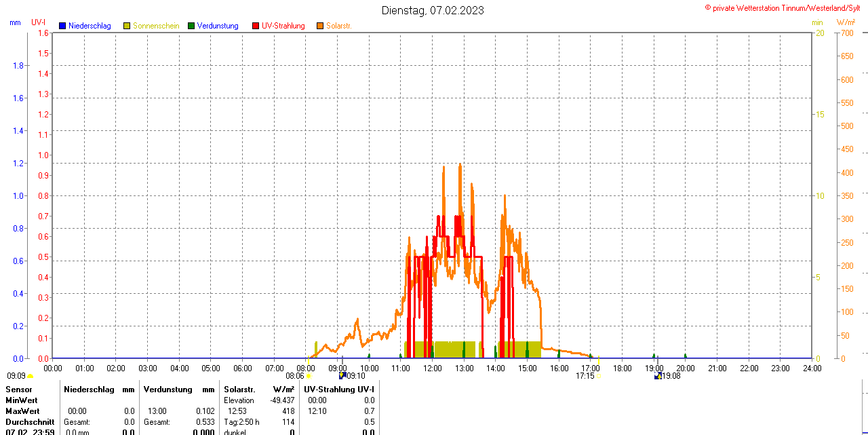
Task: Click the moon icon beside 09:10
Action: click(x=342, y=375)
